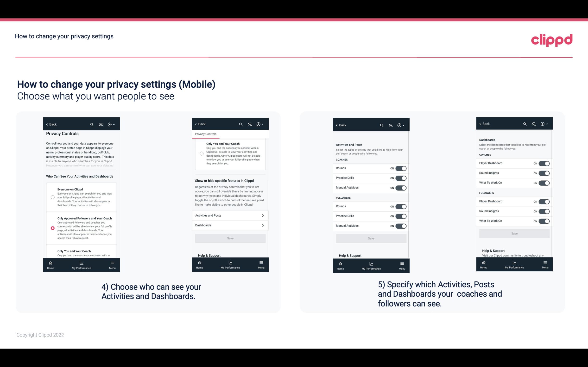This screenshot has height=367, width=588.
Task: Expand the Dashboards section
Action: pos(230,225)
